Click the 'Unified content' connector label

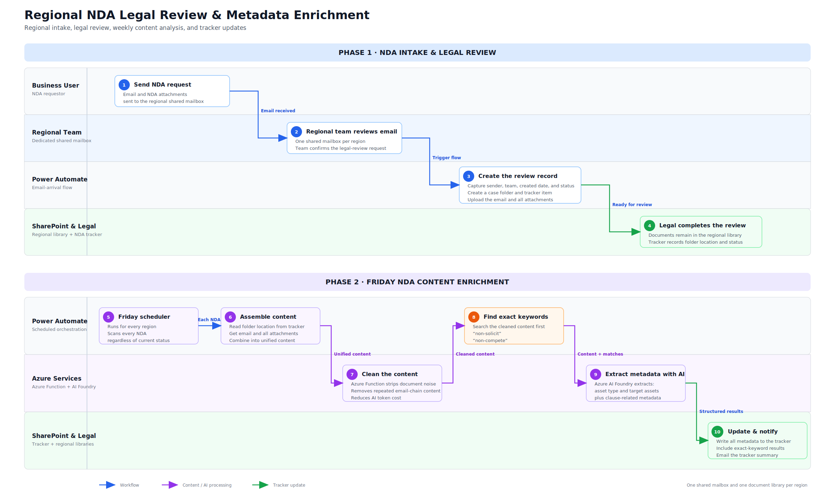352,354
